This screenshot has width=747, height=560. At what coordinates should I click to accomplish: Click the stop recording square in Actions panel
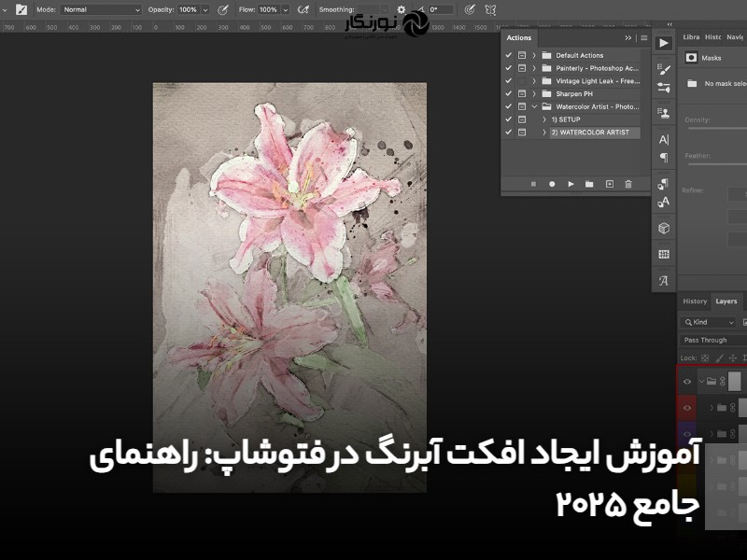point(533,185)
